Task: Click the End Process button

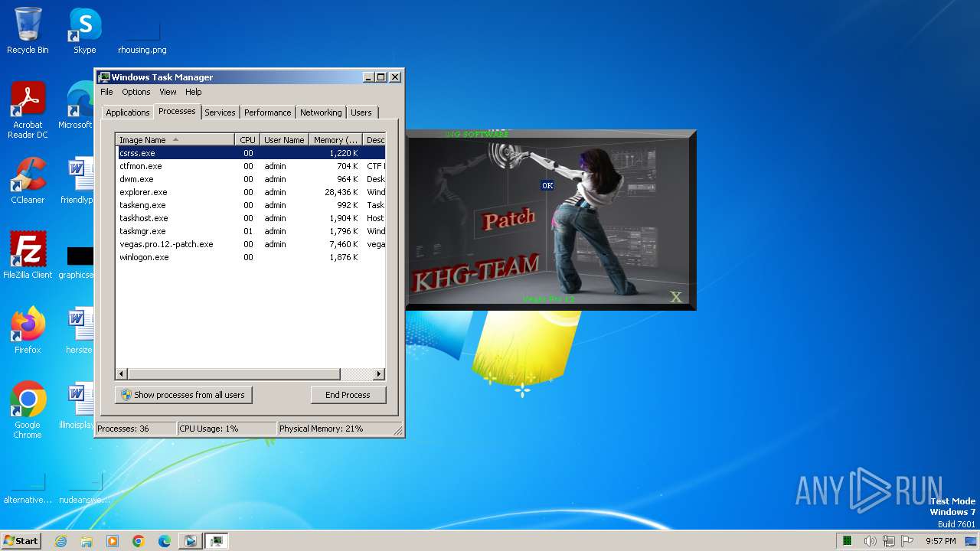Action: pos(348,395)
